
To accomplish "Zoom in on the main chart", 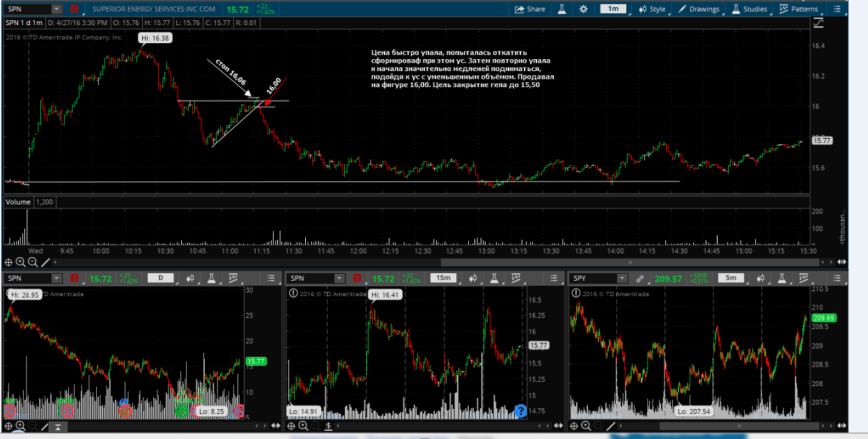I will tap(21, 262).
